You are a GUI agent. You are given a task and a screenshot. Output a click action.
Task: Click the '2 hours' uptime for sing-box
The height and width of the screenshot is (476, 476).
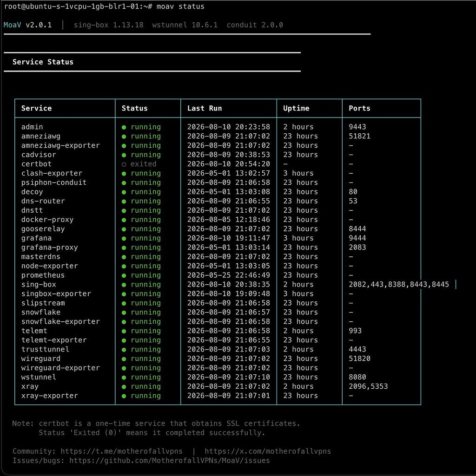click(x=298, y=285)
